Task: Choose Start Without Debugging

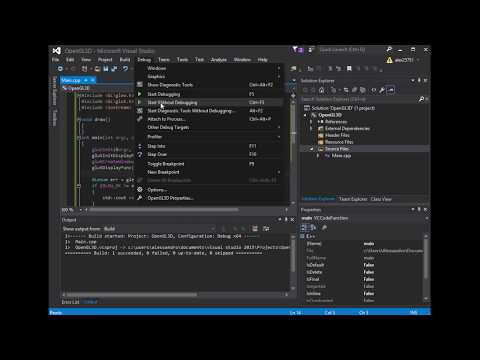Action: pyautogui.click(x=209, y=102)
